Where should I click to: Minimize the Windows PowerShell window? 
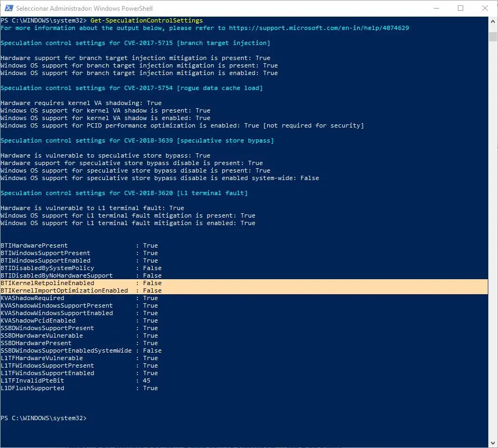(436, 8)
